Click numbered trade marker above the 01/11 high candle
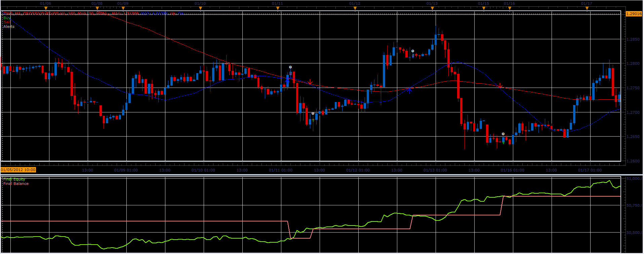The width and height of the screenshot is (644, 254). pos(290,67)
